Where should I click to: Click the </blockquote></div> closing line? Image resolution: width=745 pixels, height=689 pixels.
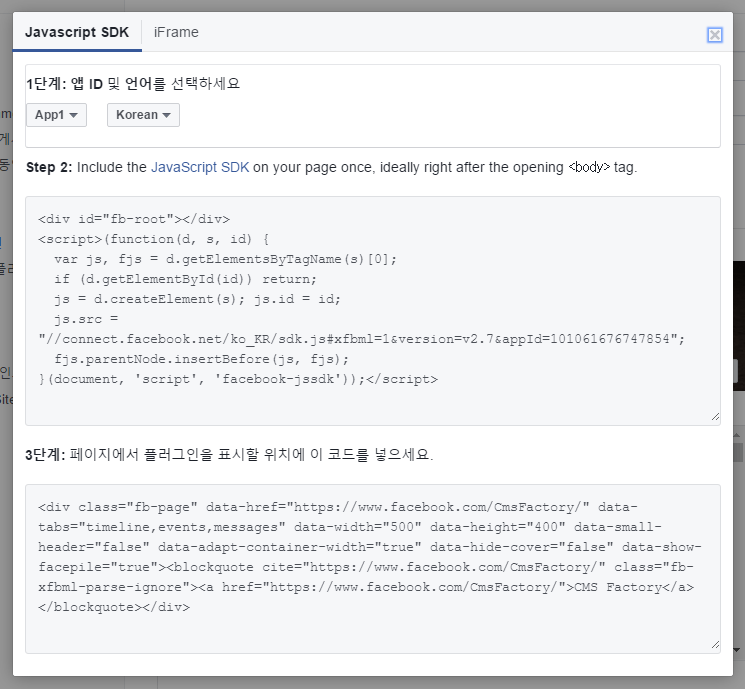(114, 607)
